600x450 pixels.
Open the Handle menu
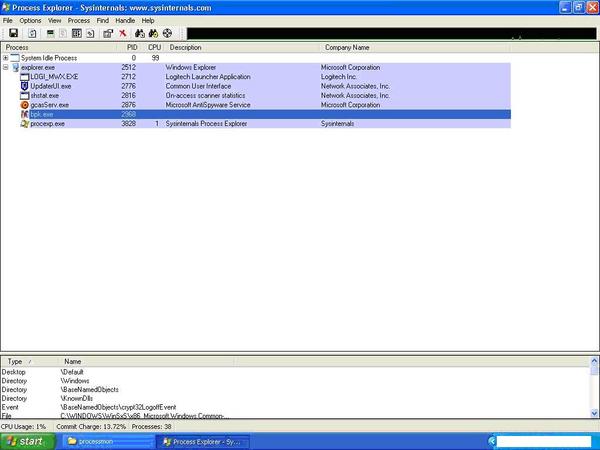point(125,20)
